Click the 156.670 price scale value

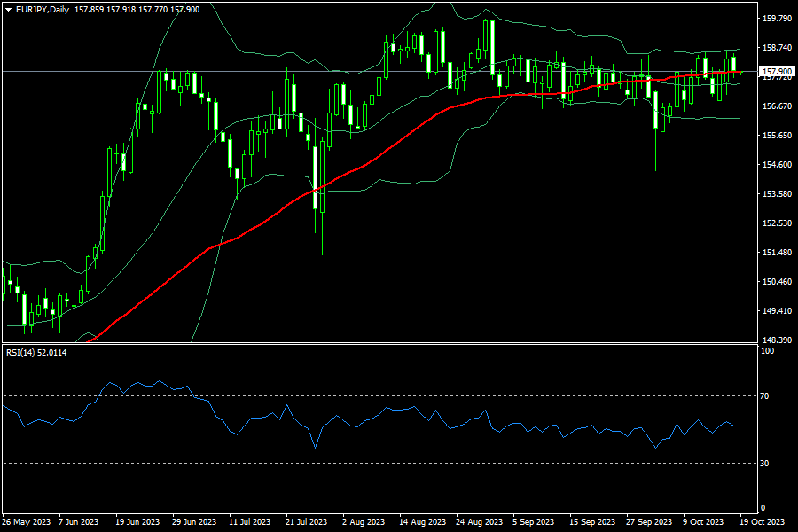point(777,106)
